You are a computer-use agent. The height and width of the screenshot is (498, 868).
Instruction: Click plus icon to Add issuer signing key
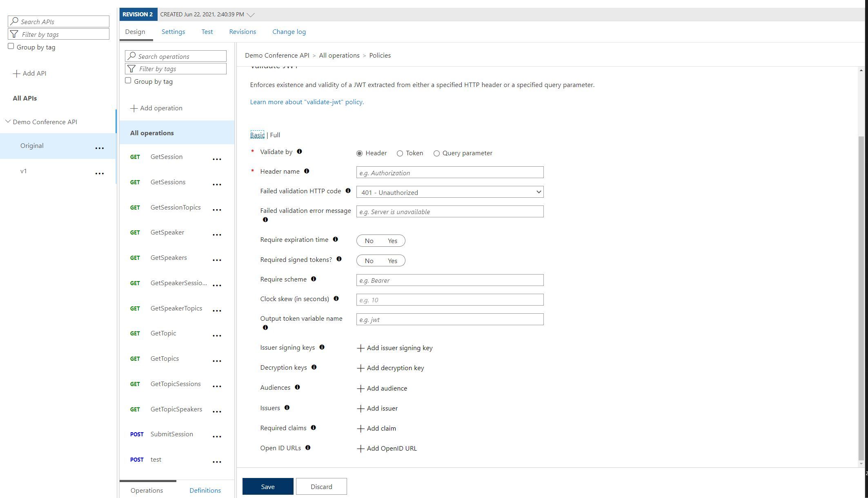tap(361, 348)
